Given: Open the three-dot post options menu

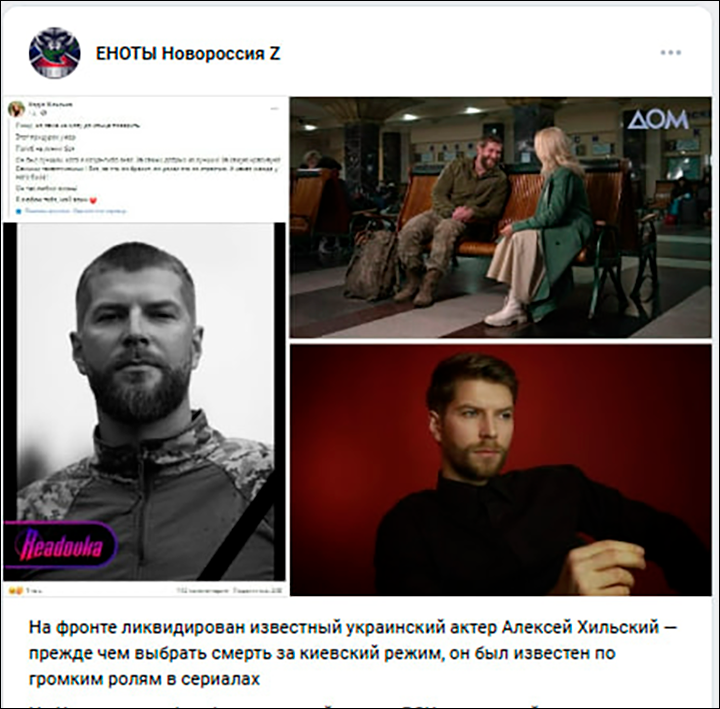Looking at the screenshot, I should (x=670, y=53).
